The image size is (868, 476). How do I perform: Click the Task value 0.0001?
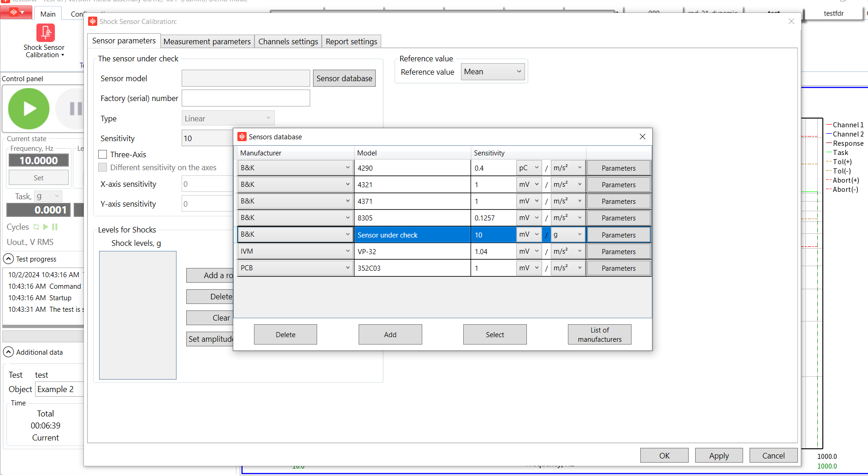tap(39, 210)
